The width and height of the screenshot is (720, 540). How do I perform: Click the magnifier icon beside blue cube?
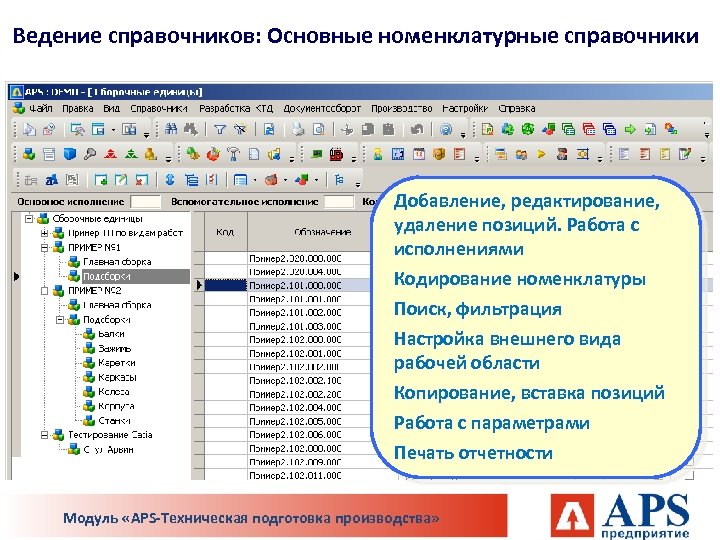pos(90,154)
